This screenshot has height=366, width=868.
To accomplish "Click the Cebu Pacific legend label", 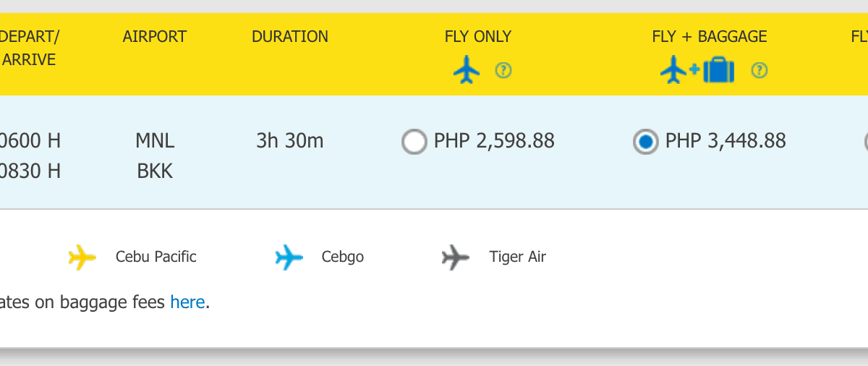I will [x=156, y=257].
